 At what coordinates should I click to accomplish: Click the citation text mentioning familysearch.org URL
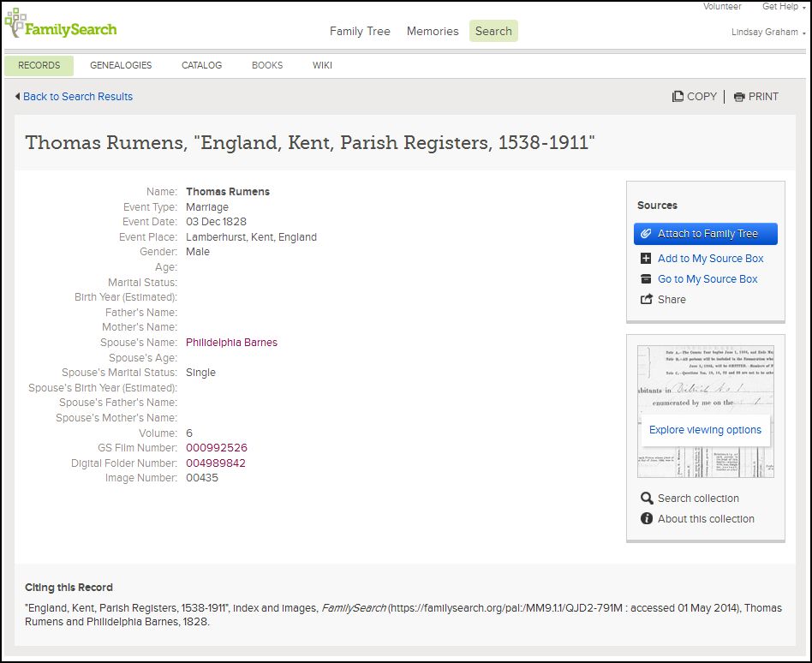[x=403, y=615]
